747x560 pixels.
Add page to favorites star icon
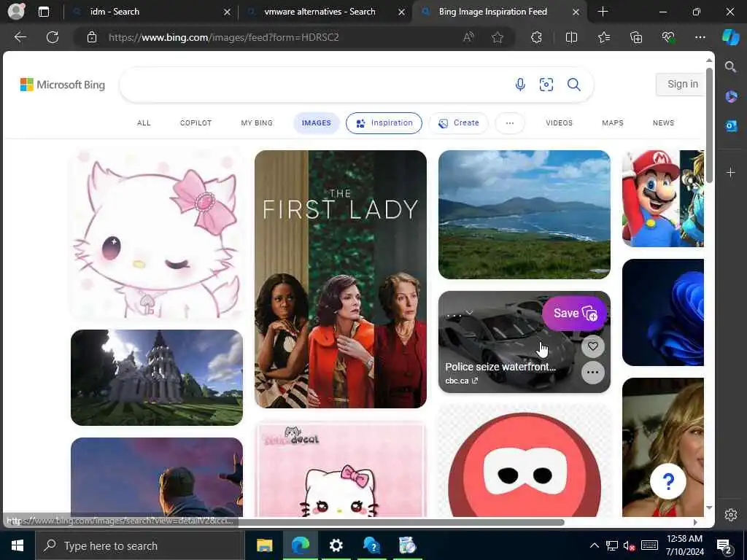pos(498,37)
